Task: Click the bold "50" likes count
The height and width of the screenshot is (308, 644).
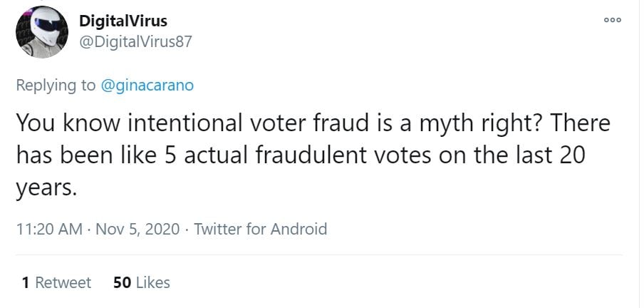Action: coord(120,282)
